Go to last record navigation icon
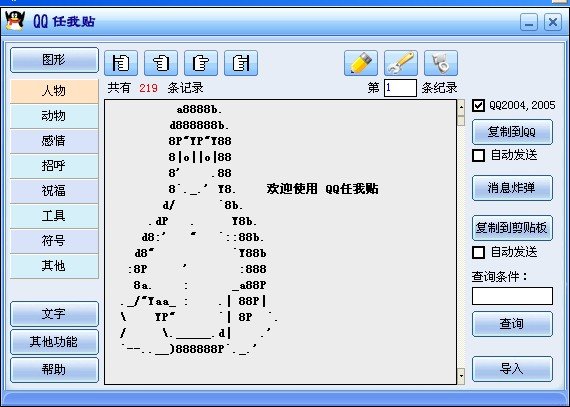The image size is (570, 407). click(241, 63)
